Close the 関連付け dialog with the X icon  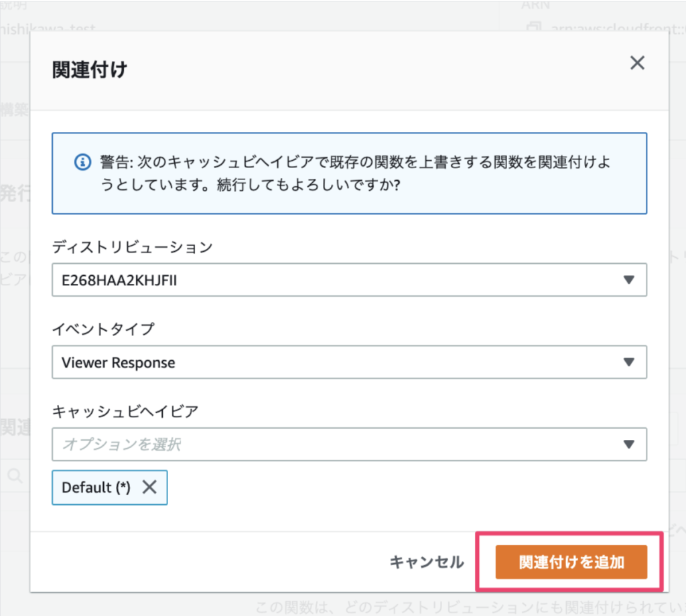pyautogui.click(x=636, y=62)
